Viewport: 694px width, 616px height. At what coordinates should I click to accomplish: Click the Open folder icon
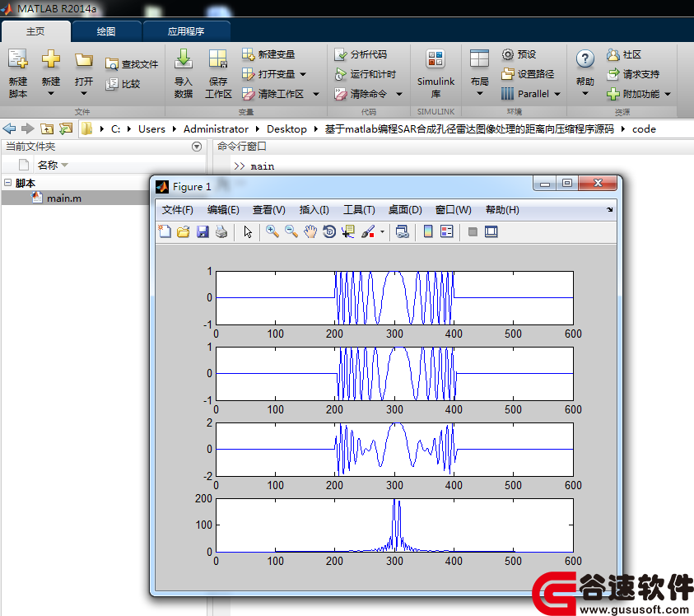click(x=84, y=60)
